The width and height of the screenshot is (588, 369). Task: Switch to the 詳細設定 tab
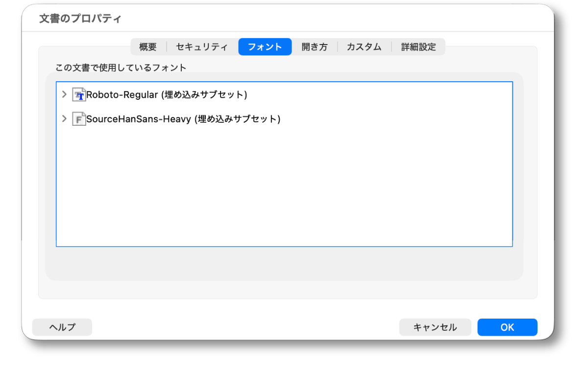(418, 47)
